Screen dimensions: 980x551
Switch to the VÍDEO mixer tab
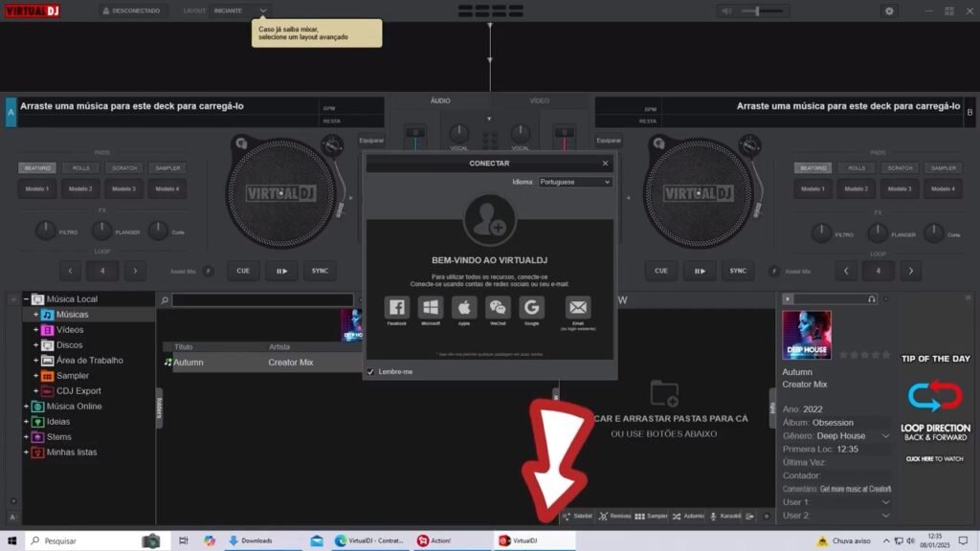tap(540, 100)
